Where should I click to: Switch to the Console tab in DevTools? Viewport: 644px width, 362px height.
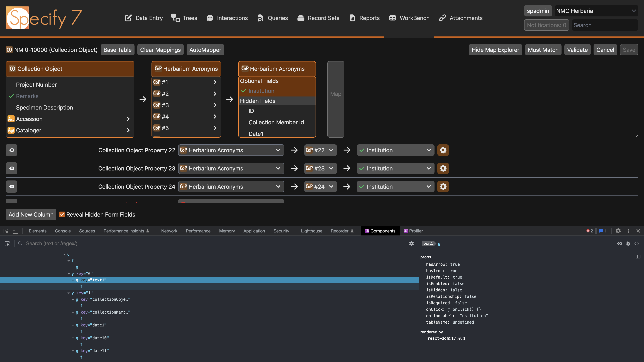[x=62, y=231]
